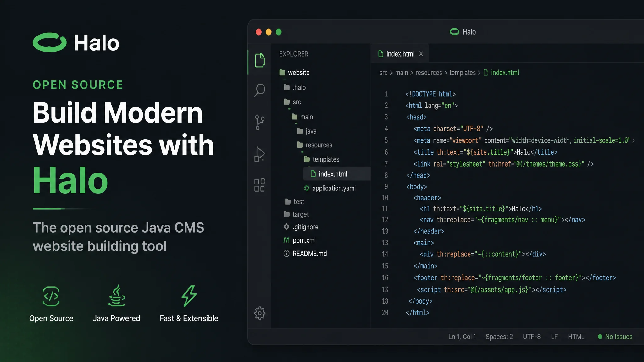
Task: Click the green No Issues status dot
Action: coord(600,337)
